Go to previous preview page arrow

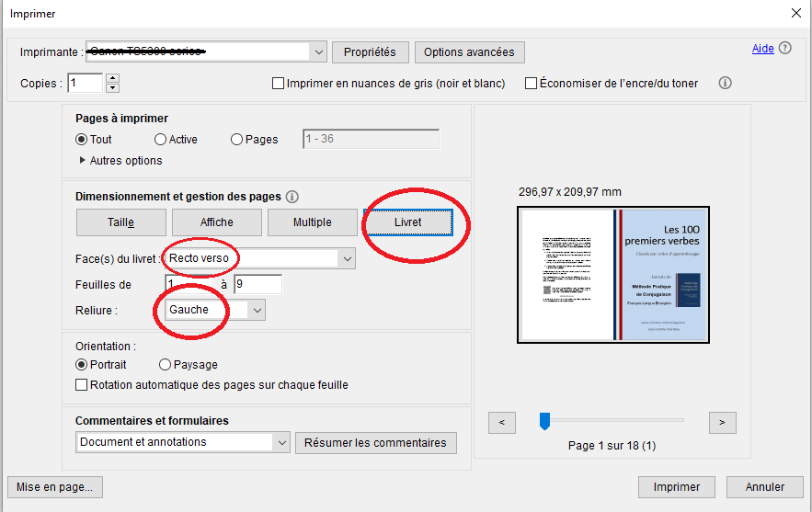click(x=501, y=422)
